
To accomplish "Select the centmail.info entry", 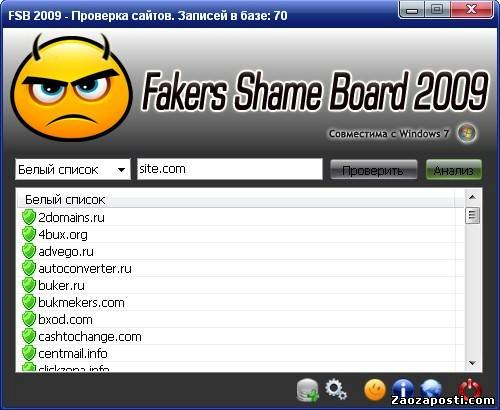I will coord(240,353).
